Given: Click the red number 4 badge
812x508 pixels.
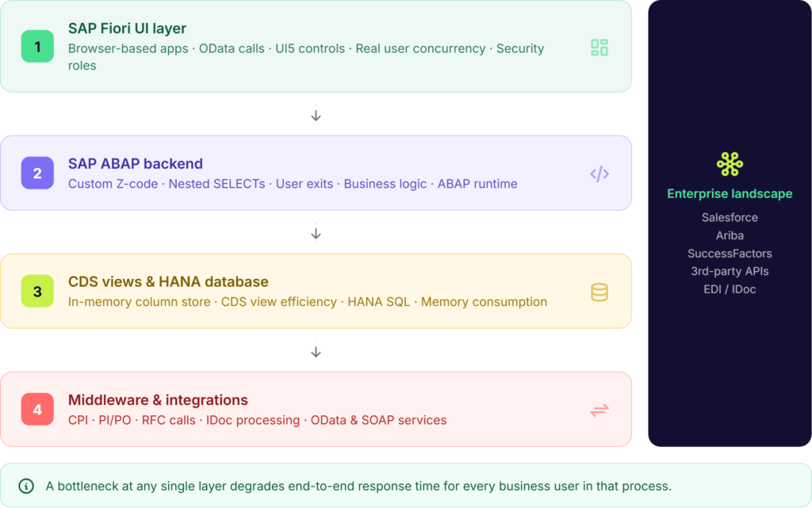Looking at the screenshot, I should [37, 409].
